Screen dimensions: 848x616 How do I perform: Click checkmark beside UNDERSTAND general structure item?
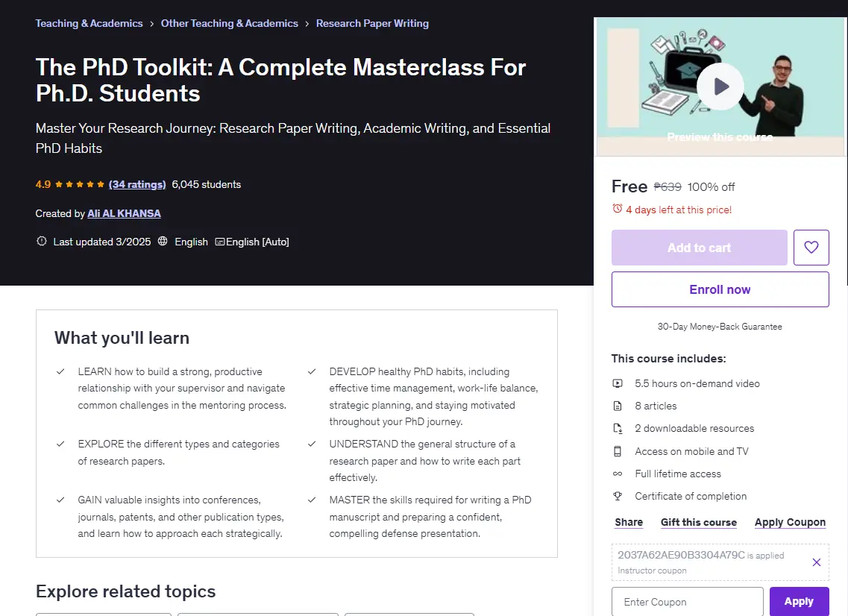click(x=312, y=444)
